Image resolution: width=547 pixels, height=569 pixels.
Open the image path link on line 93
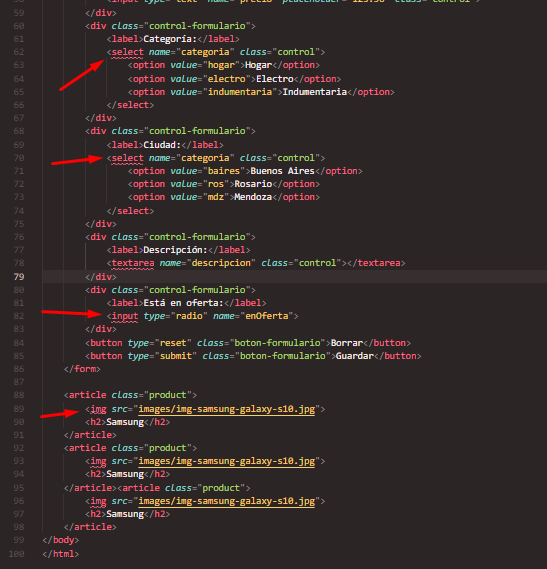pos(226,461)
